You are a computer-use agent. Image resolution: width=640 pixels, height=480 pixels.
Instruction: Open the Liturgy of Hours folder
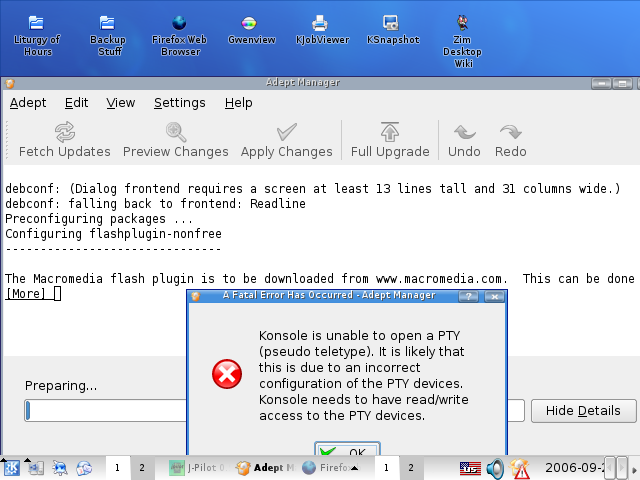37,34
